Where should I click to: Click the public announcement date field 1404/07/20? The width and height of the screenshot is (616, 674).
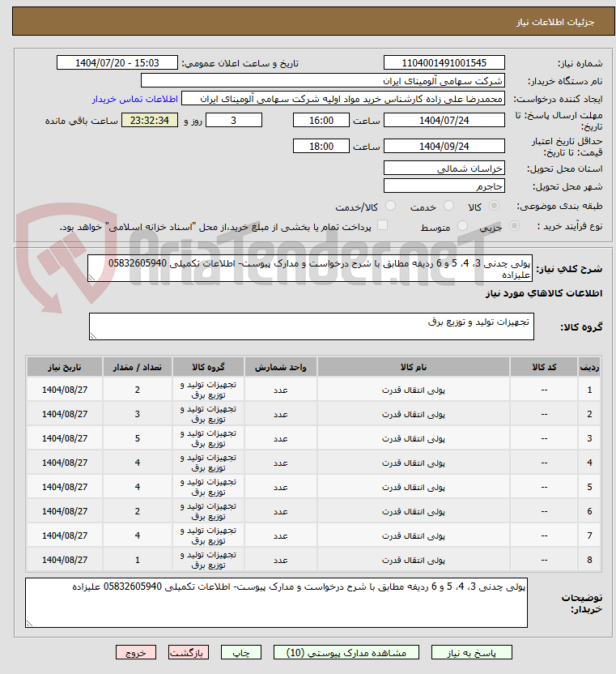pos(117,62)
